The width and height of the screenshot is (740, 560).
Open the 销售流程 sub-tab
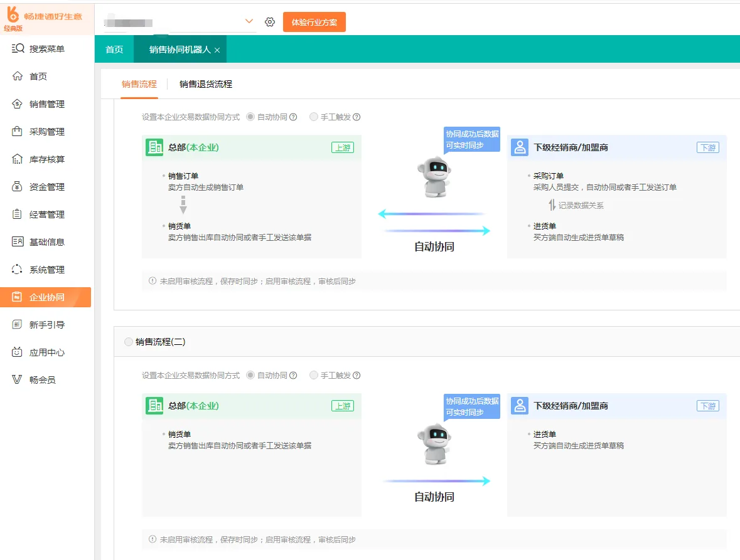pyautogui.click(x=139, y=84)
